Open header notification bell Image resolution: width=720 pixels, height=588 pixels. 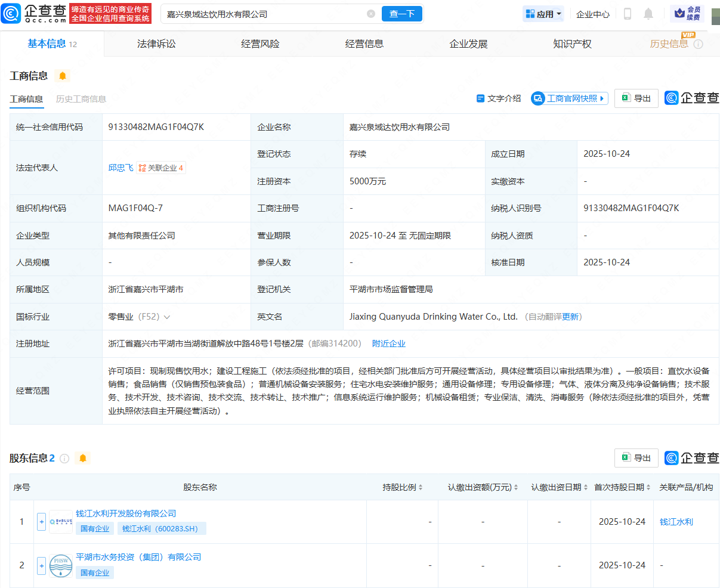coord(648,14)
